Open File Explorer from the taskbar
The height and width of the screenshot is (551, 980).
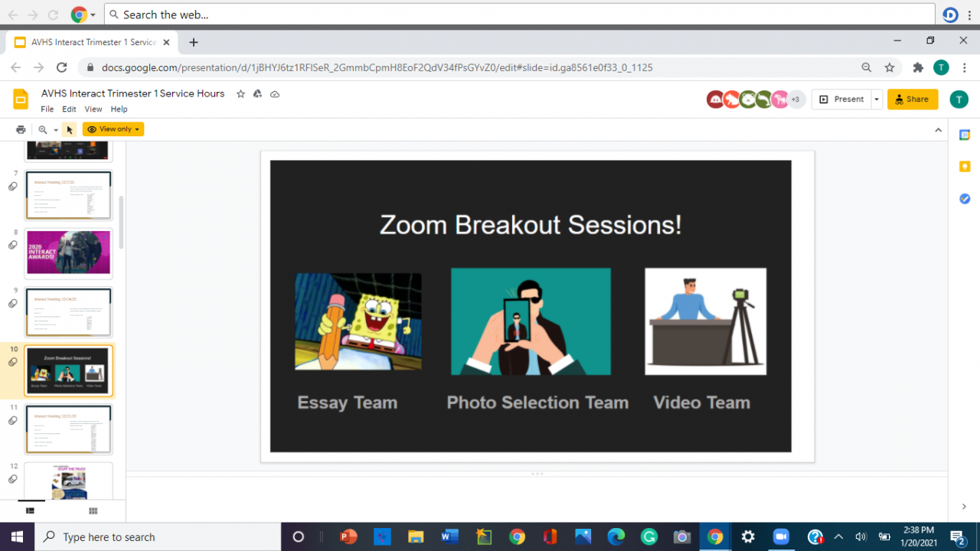pyautogui.click(x=416, y=536)
